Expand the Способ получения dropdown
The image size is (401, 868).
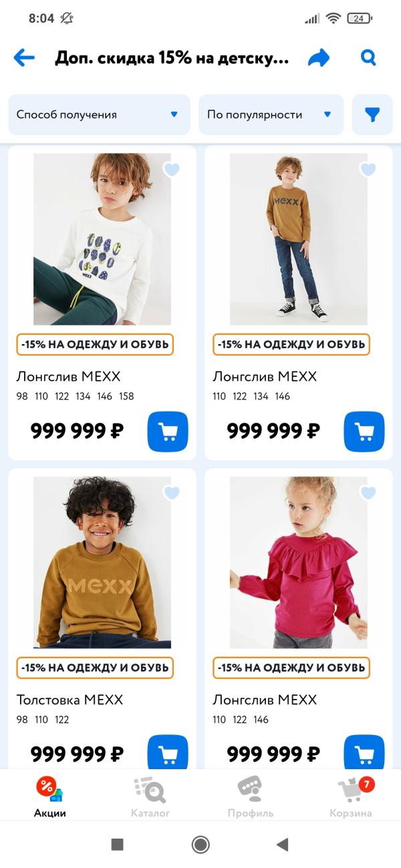(99, 115)
